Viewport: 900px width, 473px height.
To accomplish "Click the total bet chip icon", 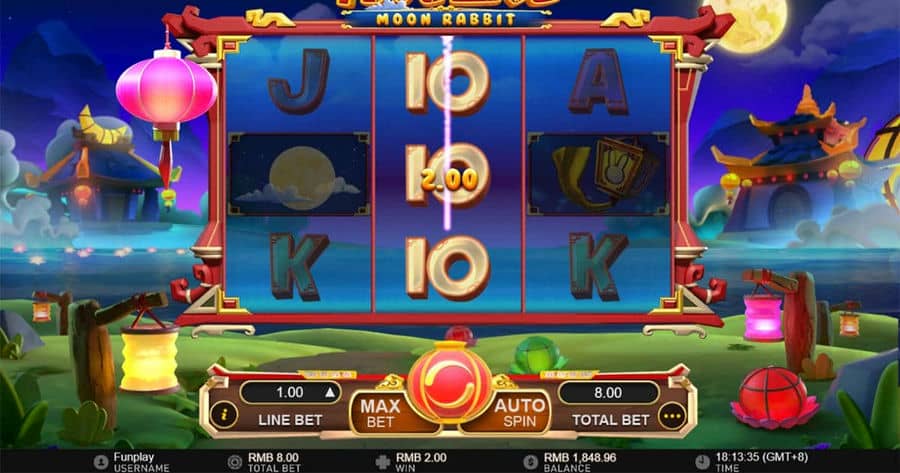I will tap(235, 462).
